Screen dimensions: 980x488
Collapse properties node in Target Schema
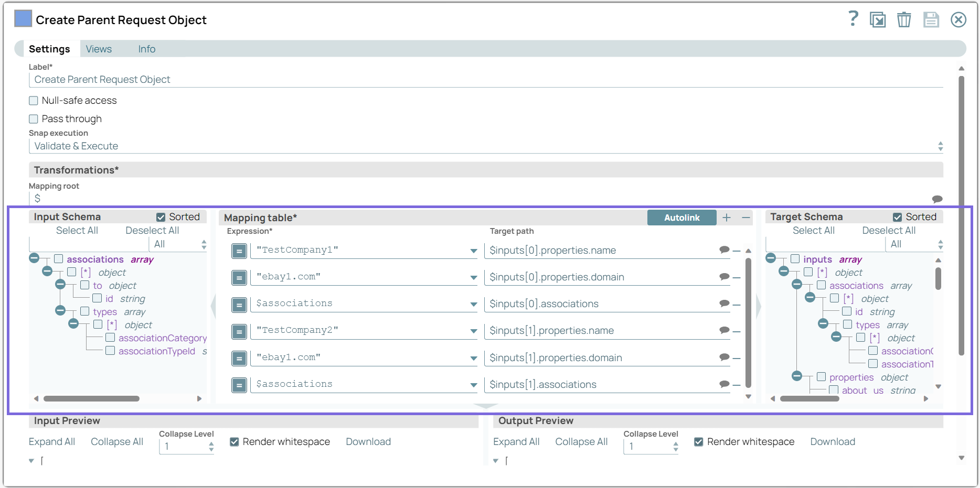tap(797, 376)
